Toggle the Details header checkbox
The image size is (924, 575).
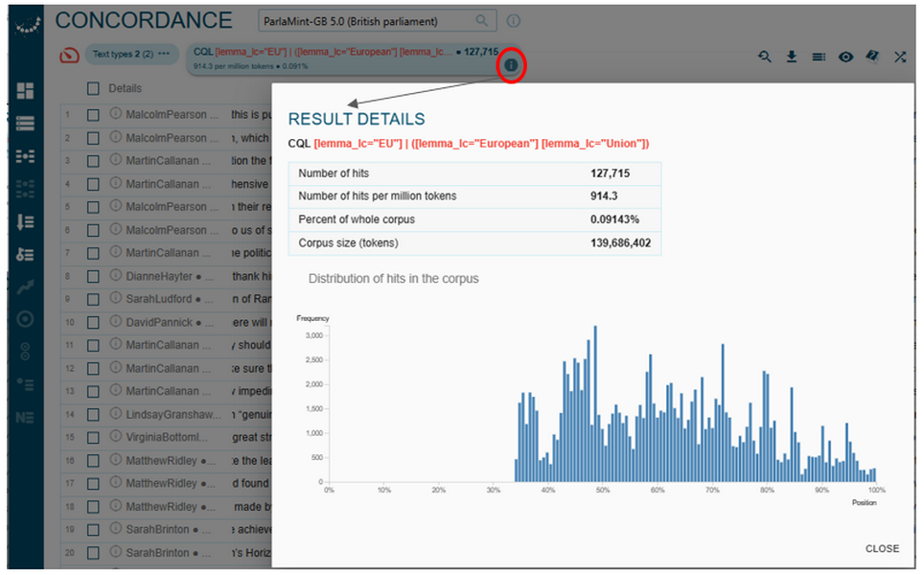pos(92,87)
